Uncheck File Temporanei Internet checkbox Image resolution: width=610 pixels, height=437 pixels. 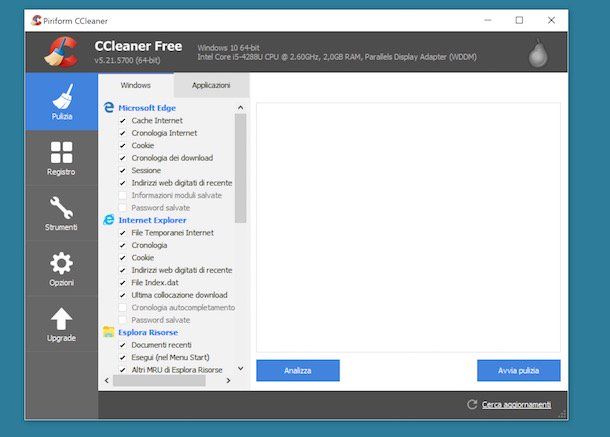pos(123,233)
